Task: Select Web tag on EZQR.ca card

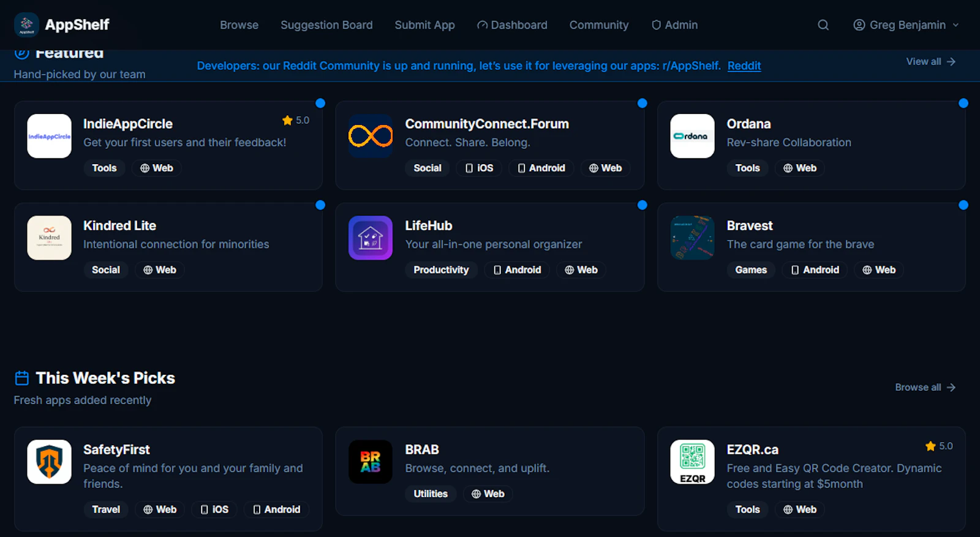Action: coord(800,509)
